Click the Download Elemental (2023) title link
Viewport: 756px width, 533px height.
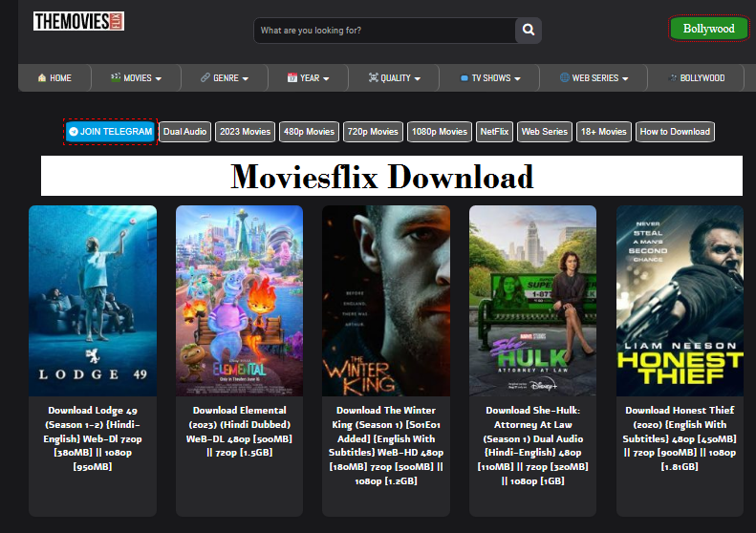(239, 432)
